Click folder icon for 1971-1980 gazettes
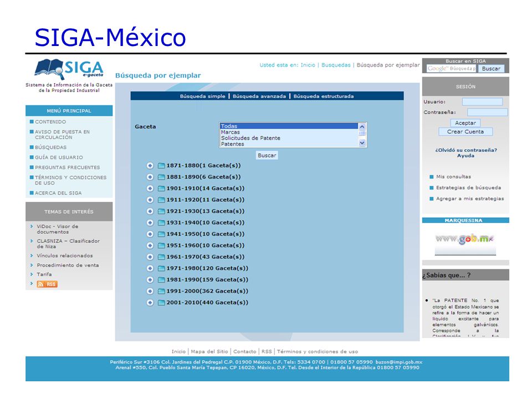532x399 pixels. 161,268
